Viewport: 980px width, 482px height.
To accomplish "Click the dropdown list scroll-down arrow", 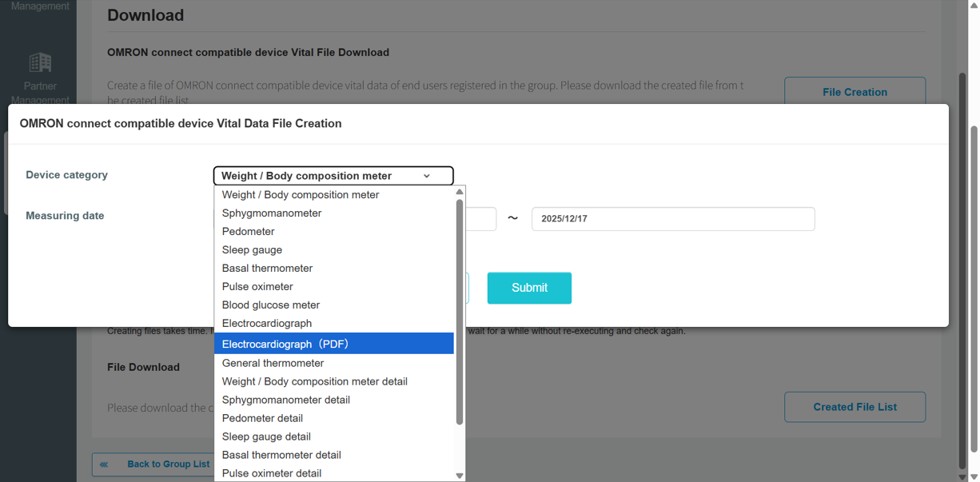I will [x=460, y=476].
